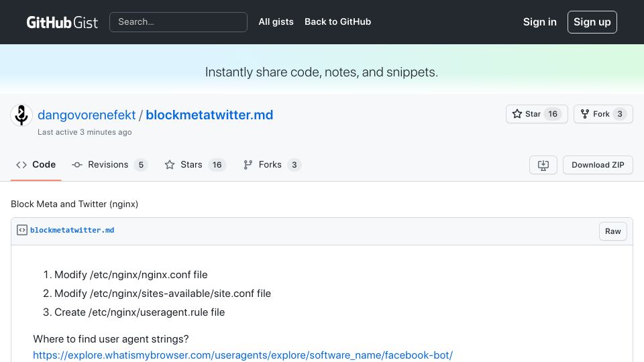644x362 pixels.
Task: Click 'Modify /etc/nginx/sites-available/site.conf file' item
Action: click(162, 294)
